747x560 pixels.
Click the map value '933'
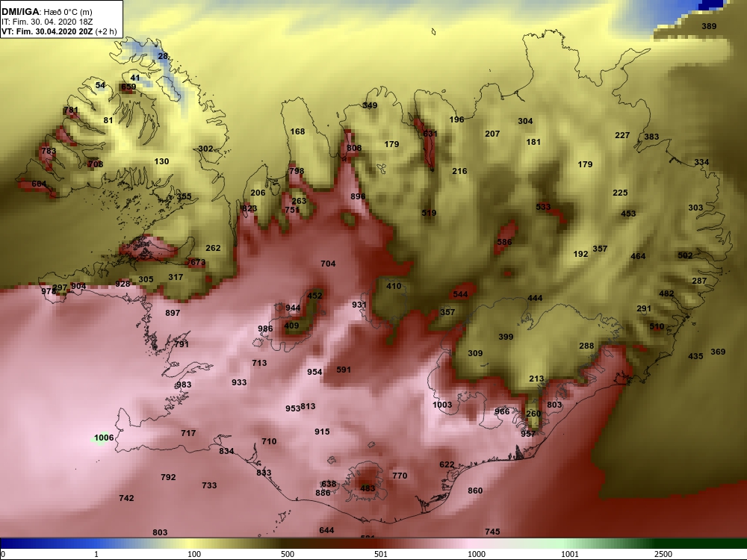coord(239,382)
